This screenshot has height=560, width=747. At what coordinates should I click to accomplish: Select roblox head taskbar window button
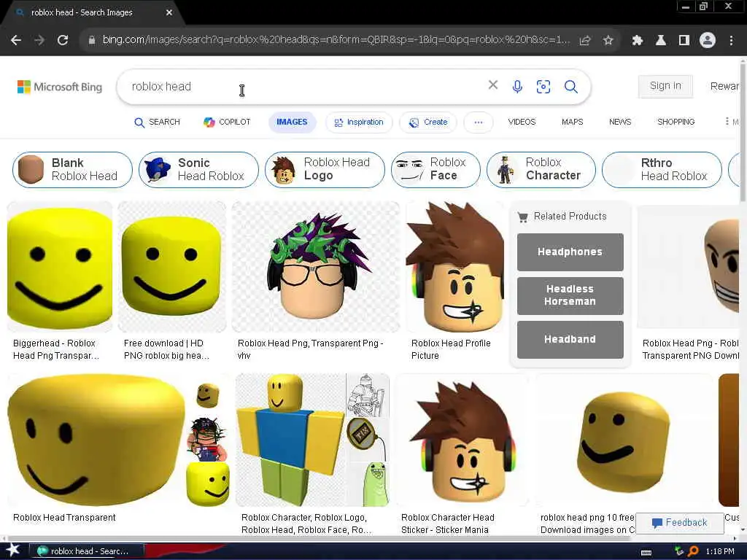(x=88, y=551)
